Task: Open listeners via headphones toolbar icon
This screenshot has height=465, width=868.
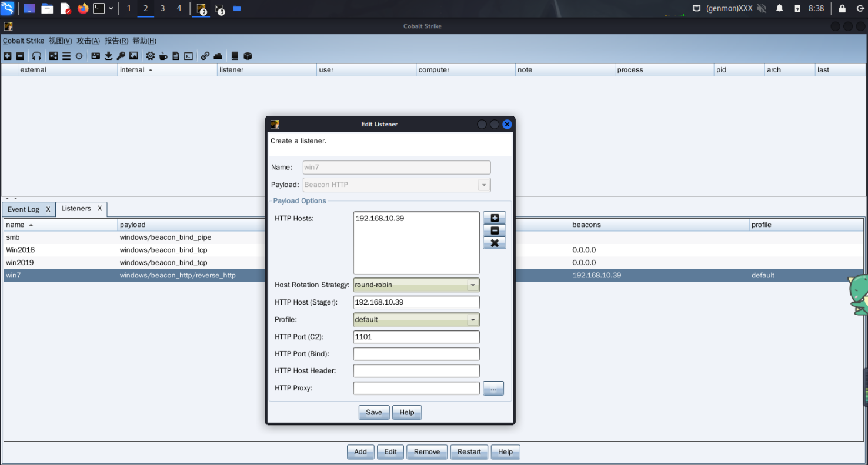Action: pos(36,56)
